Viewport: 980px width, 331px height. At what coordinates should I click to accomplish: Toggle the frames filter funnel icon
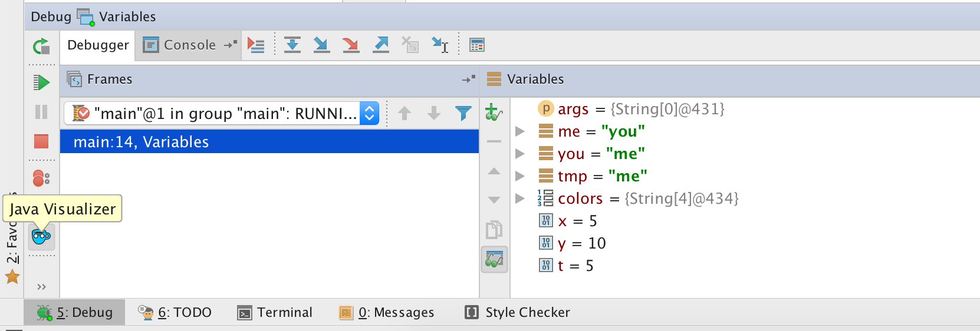pyautogui.click(x=463, y=113)
